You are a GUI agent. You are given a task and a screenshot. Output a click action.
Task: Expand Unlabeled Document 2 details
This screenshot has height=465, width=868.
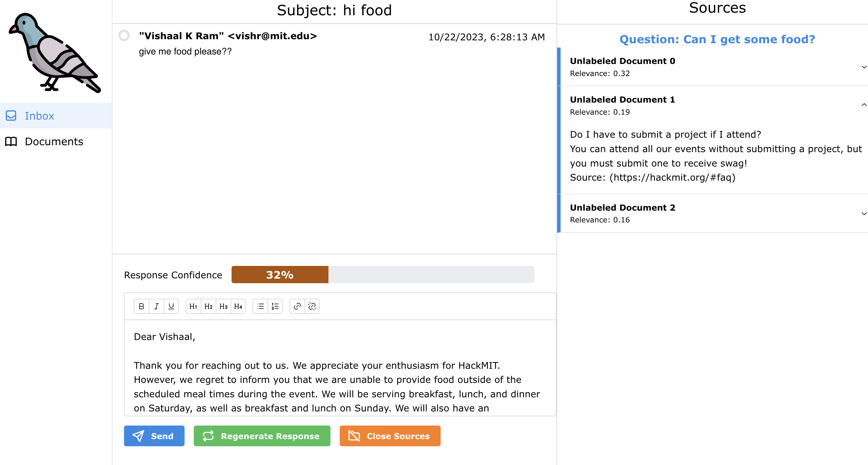pyautogui.click(x=863, y=213)
